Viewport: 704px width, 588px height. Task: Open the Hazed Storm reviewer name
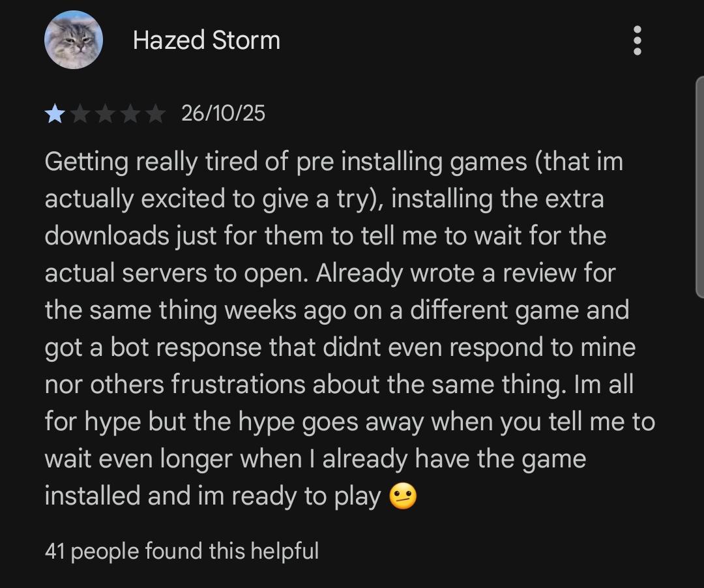pyautogui.click(x=207, y=40)
